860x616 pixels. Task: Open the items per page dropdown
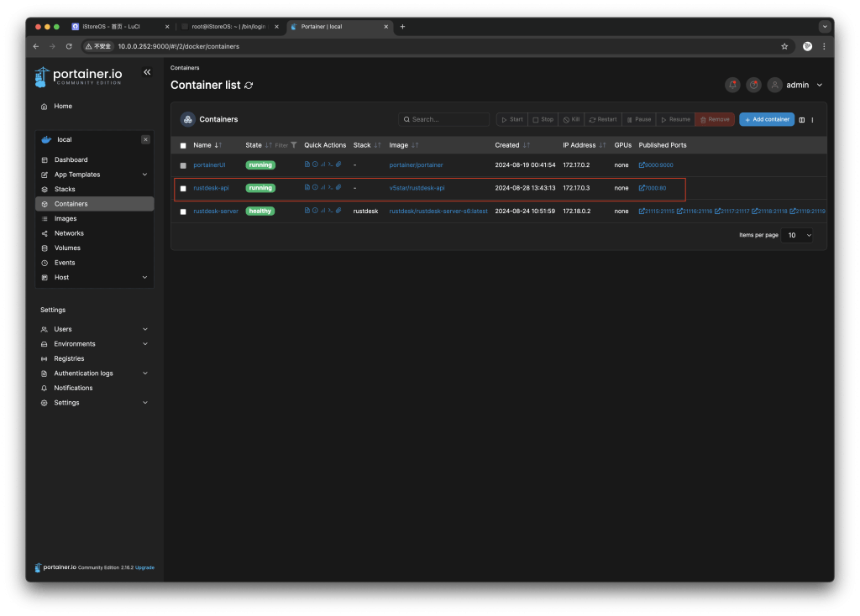pyautogui.click(x=796, y=236)
